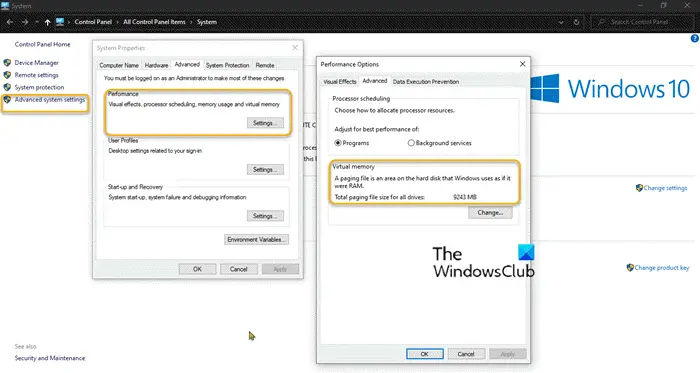Open the System protection link
The image size is (700, 373).
click(x=39, y=87)
